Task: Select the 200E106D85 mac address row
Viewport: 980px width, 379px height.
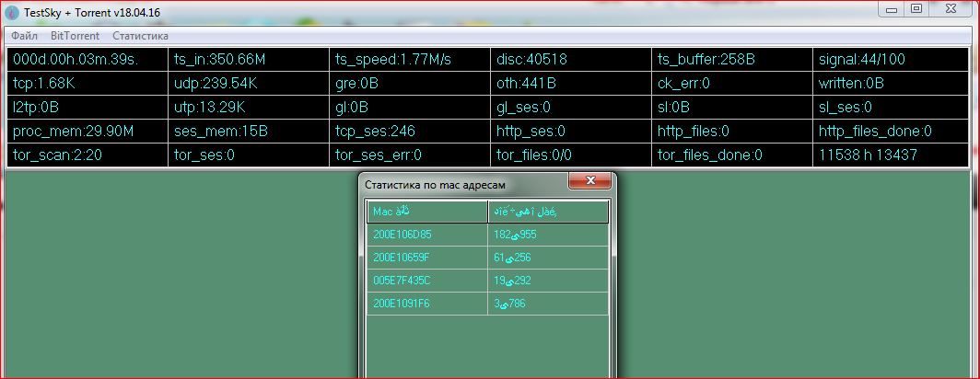Action: point(426,235)
